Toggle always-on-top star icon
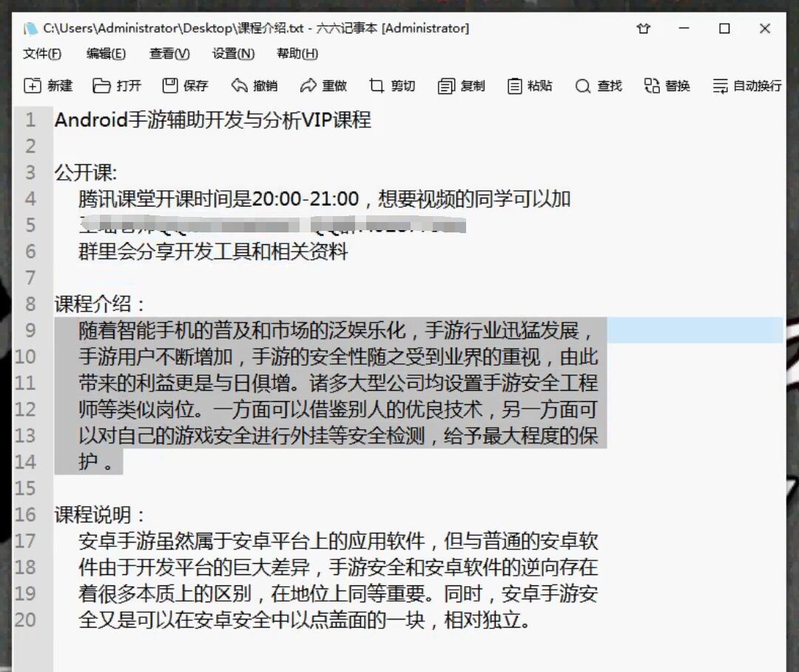799x672 pixels. (x=643, y=28)
